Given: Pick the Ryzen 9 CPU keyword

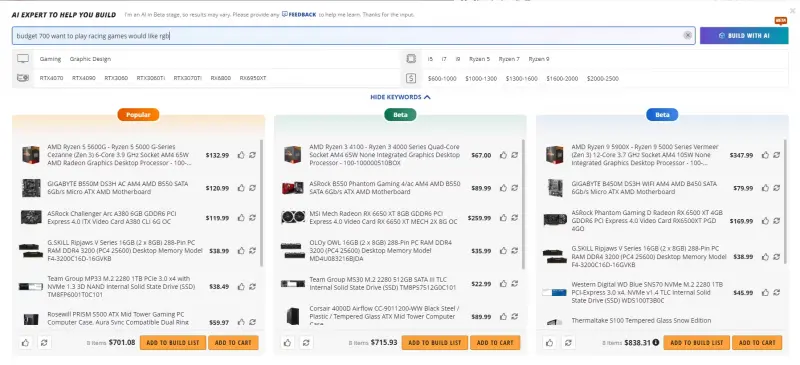Looking at the screenshot, I should [x=539, y=59].
